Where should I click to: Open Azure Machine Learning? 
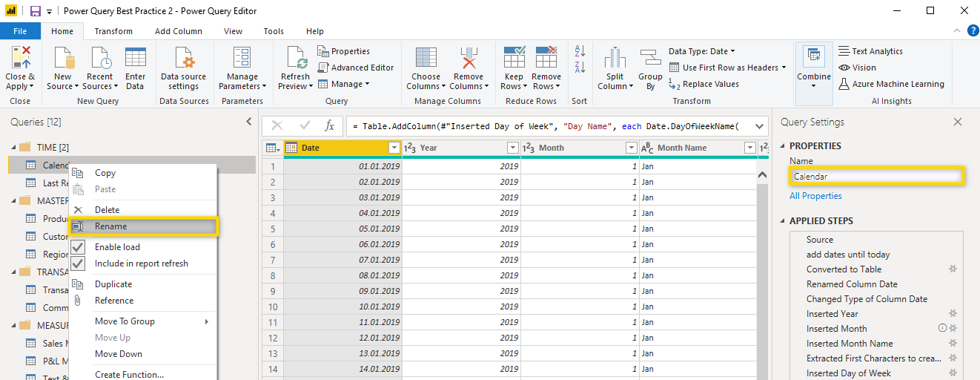(892, 84)
